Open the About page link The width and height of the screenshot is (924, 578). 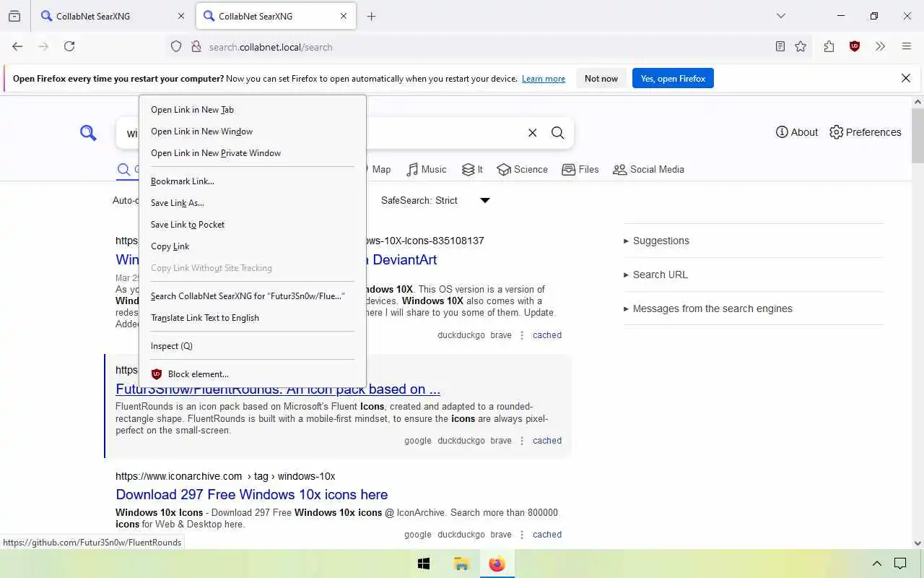click(797, 132)
